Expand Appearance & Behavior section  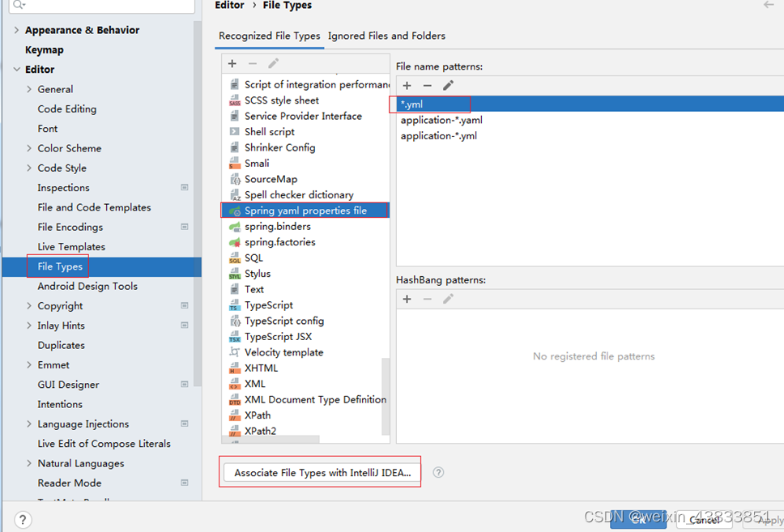16,30
